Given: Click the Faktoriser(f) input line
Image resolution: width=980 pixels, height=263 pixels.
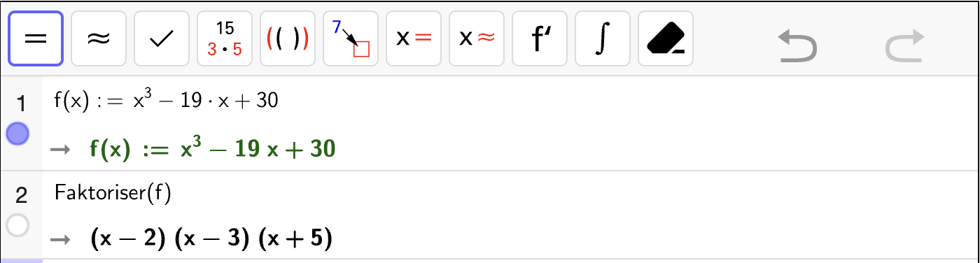Looking at the screenshot, I should point(113,194).
